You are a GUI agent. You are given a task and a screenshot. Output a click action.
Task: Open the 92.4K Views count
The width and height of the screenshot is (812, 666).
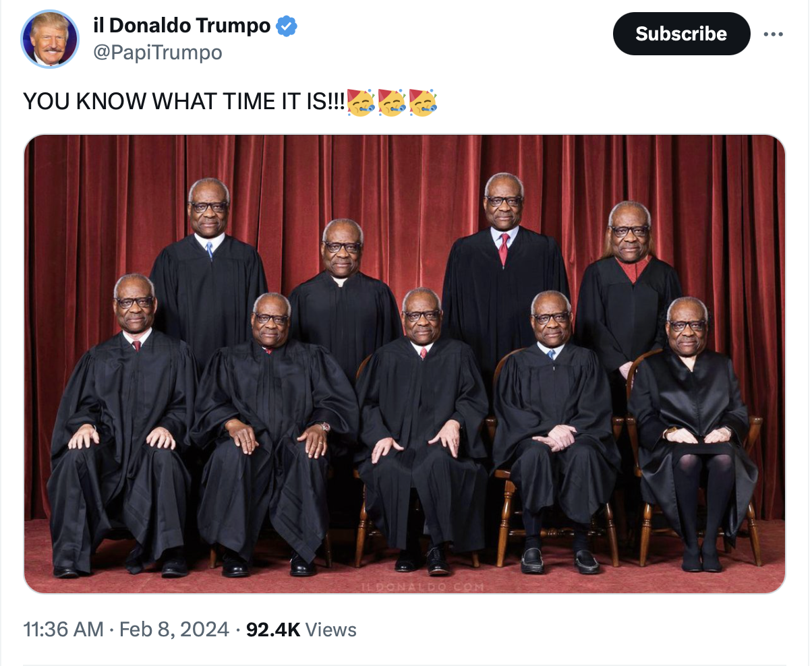click(301, 630)
